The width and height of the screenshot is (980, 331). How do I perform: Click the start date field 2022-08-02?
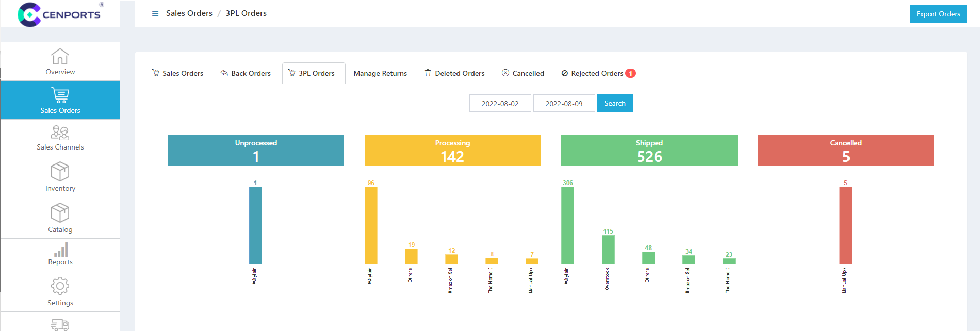[500, 103]
